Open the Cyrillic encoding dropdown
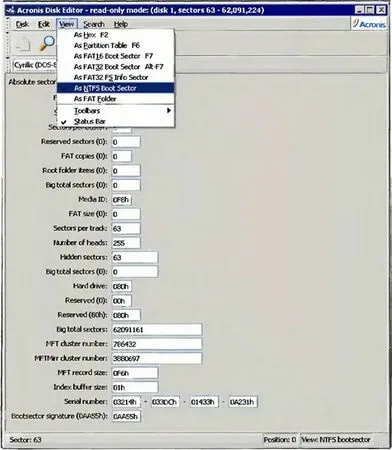Screen dimensions: 392x450 (35, 65)
